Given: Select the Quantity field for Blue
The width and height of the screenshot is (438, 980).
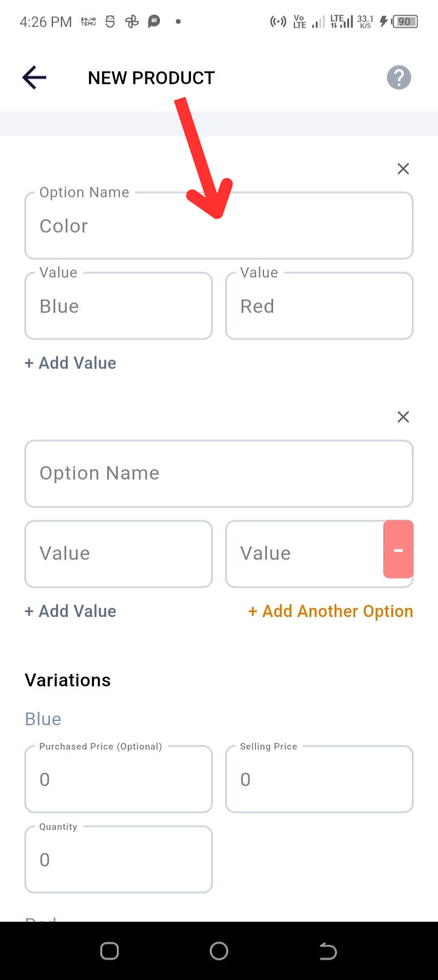Looking at the screenshot, I should pos(119,859).
